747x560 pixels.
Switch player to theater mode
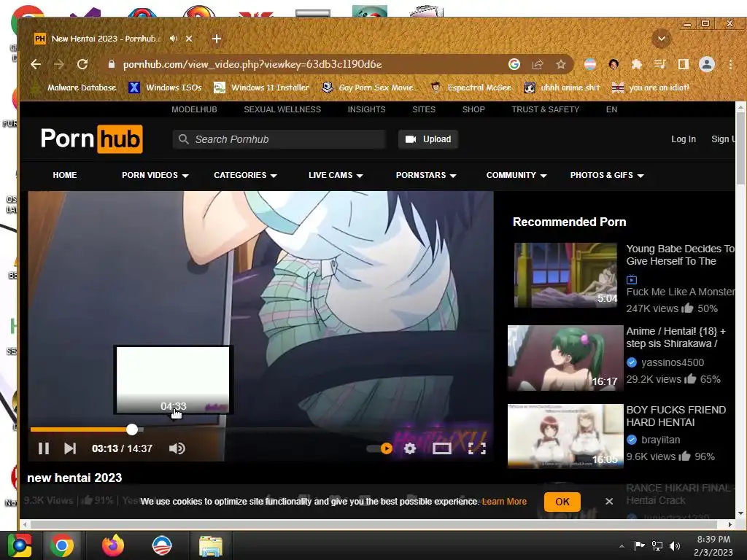point(441,448)
